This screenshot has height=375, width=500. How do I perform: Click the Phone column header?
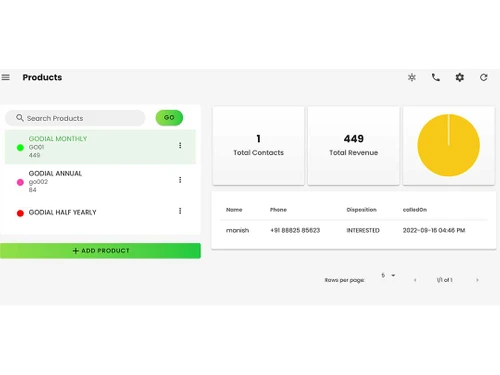click(278, 210)
